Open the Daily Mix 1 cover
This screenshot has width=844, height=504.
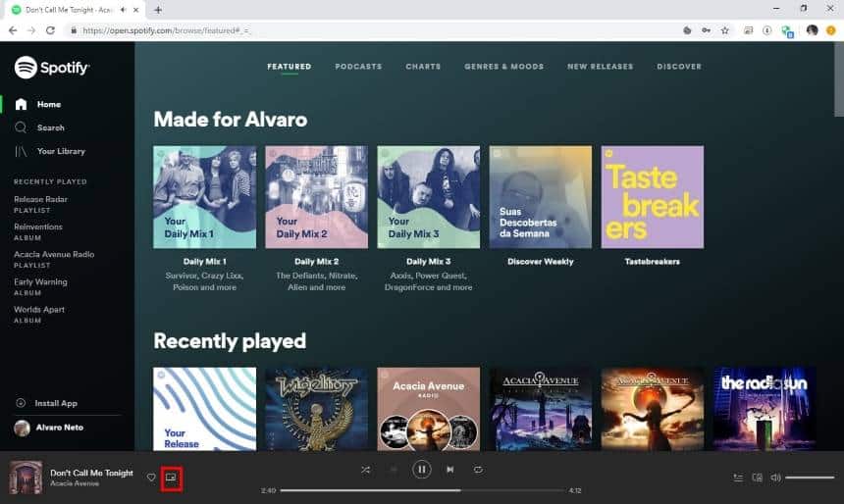point(204,197)
